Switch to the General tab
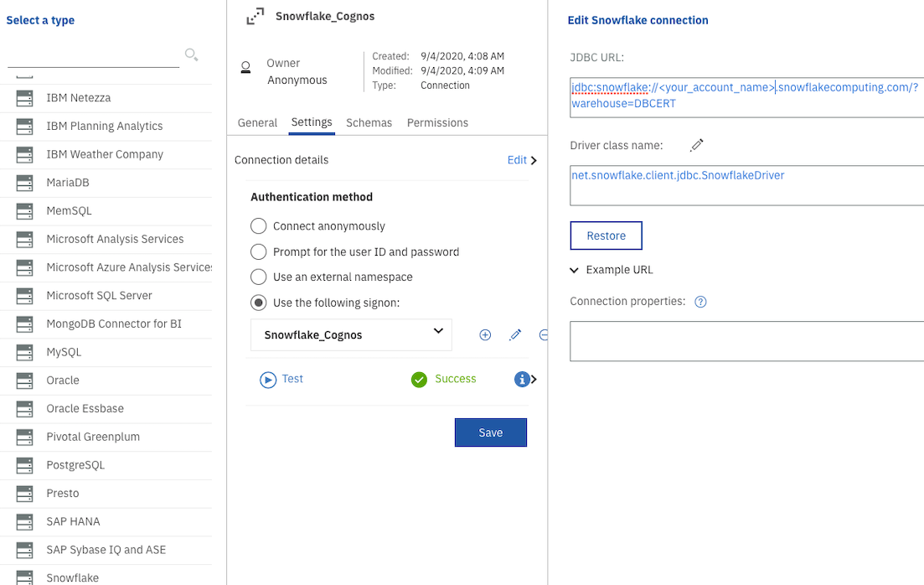This screenshot has height=585, width=924. [x=257, y=122]
